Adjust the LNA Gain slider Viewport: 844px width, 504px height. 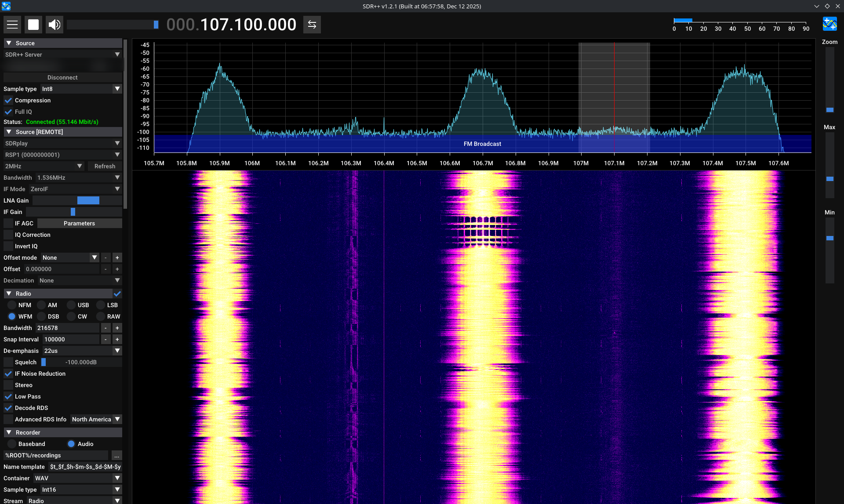88,201
